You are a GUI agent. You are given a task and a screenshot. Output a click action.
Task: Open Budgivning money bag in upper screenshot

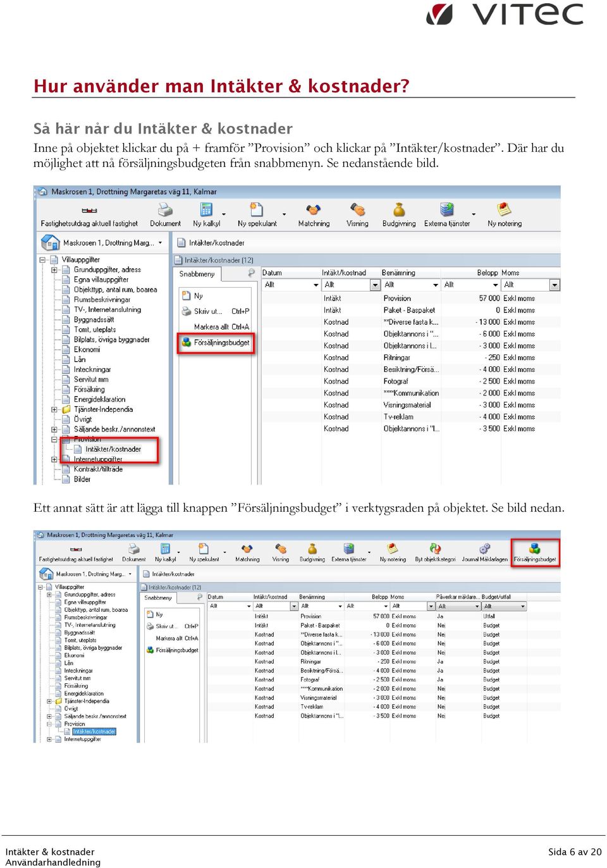click(399, 209)
